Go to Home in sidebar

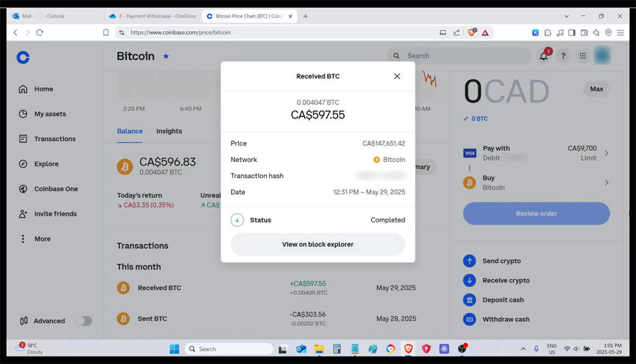36,89
